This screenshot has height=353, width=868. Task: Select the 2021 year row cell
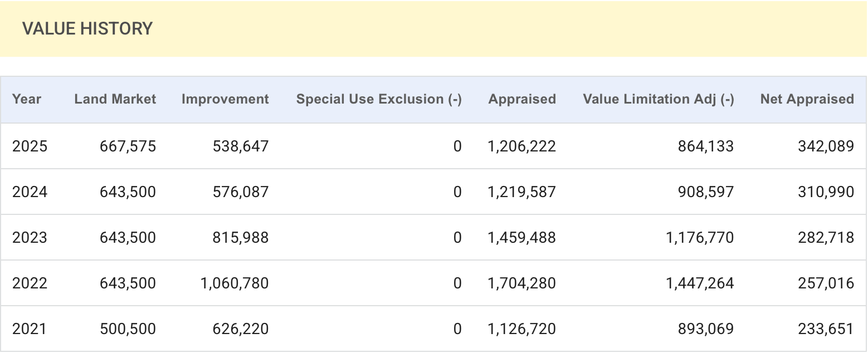click(x=30, y=329)
